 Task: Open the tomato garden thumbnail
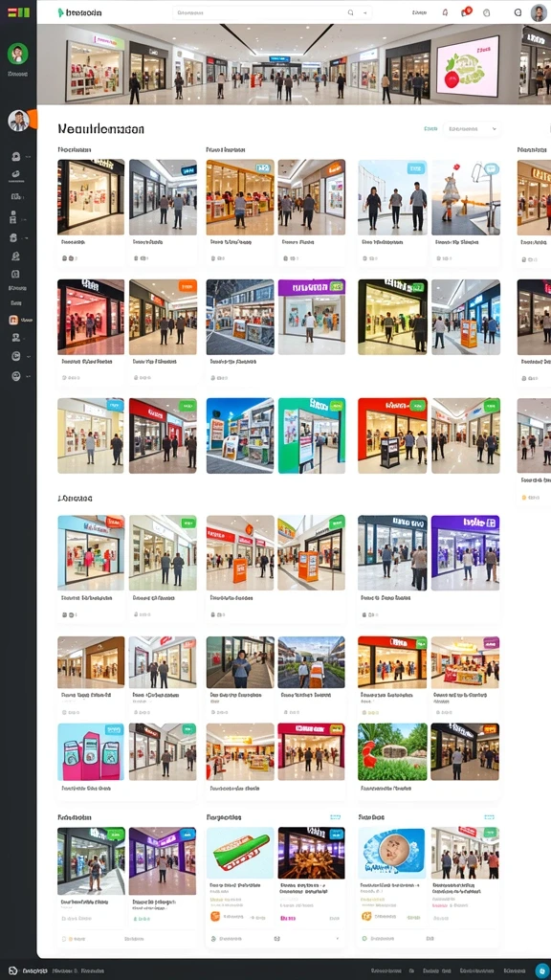point(392,752)
